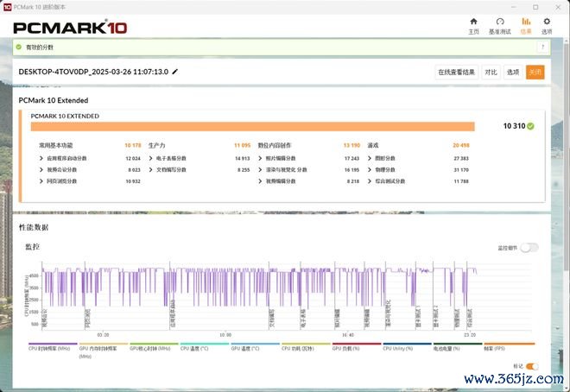The height and width of the screenshot is (392, 570).
Task: Click overall score 10 310
Action: coord(514,126)
